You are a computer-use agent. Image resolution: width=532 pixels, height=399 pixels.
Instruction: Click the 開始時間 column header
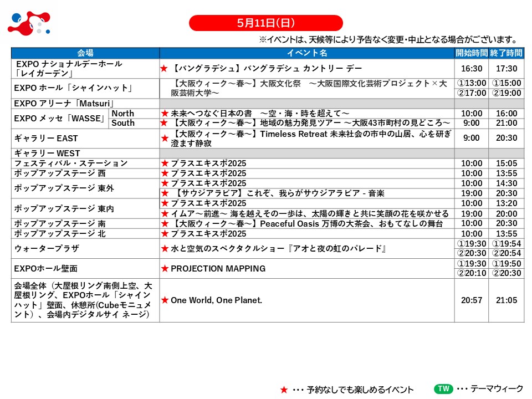pos(471,53)
